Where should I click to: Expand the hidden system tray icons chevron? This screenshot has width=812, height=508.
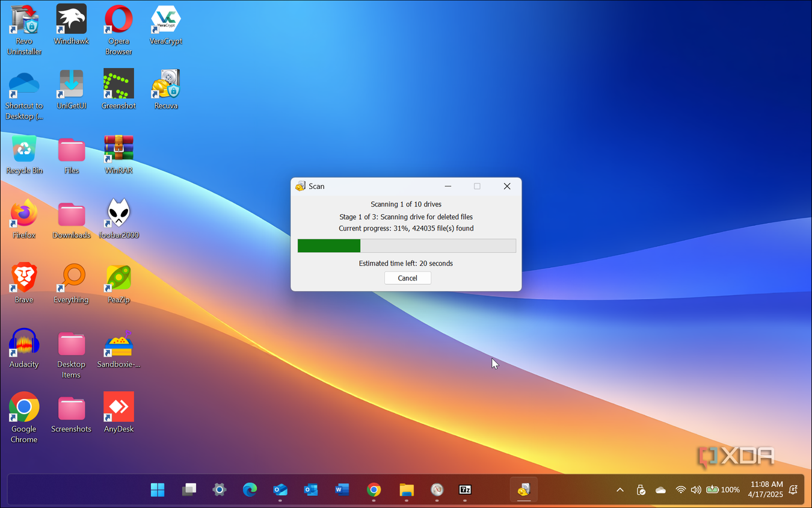click(620, 490)
